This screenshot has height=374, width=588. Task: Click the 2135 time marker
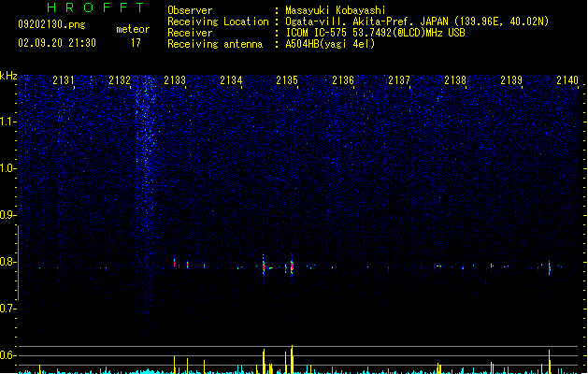pos(287,79)
